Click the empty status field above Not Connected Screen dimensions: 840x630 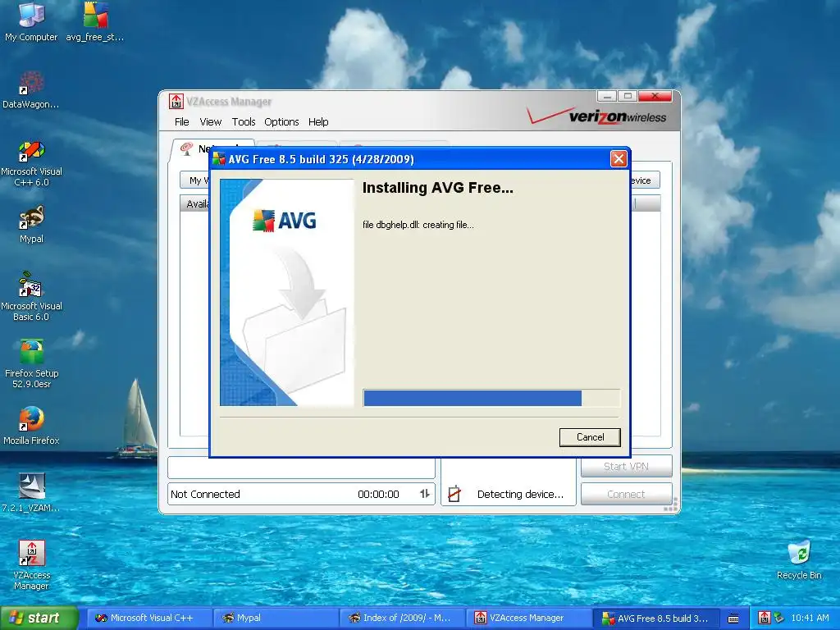(x=301, y=467)
